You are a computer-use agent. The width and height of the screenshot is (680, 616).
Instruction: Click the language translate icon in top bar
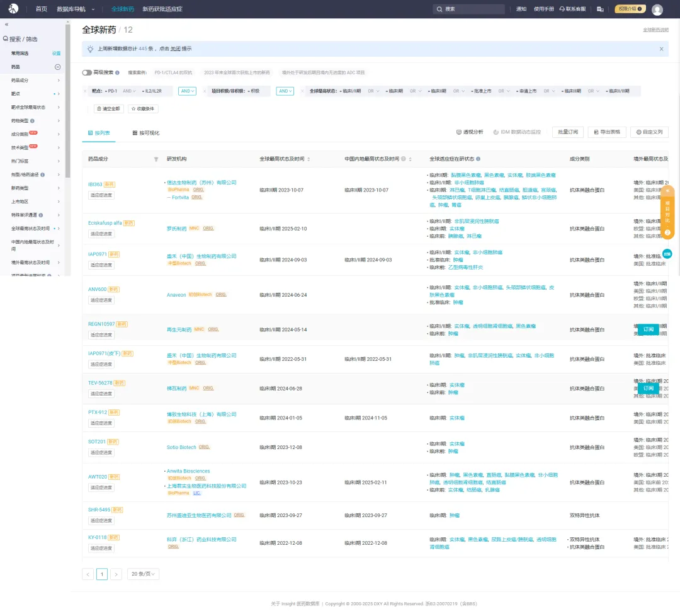(600, 9)
